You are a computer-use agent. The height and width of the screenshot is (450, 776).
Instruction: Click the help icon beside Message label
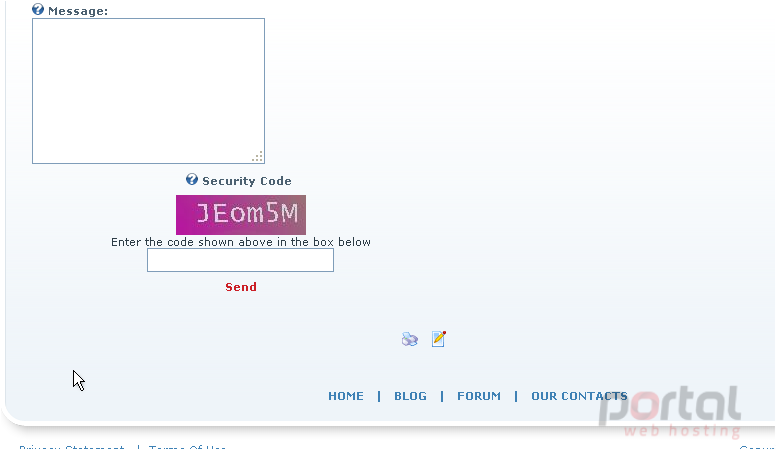coord(38,9)
